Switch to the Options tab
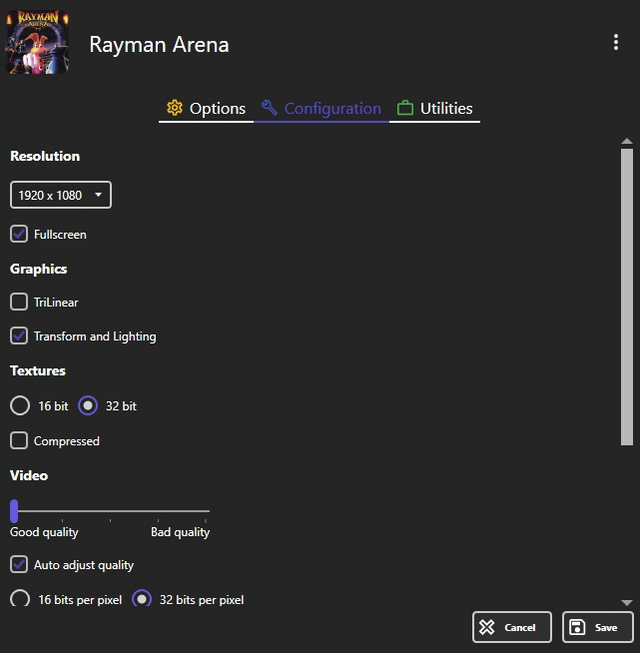This screenshot has width=640, height=653. pyautogui.click(x=206, y=109)
